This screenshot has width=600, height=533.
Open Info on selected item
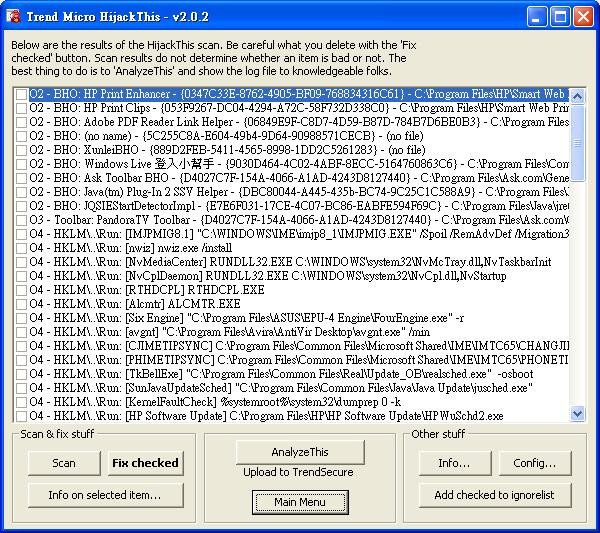pos(105,495)
